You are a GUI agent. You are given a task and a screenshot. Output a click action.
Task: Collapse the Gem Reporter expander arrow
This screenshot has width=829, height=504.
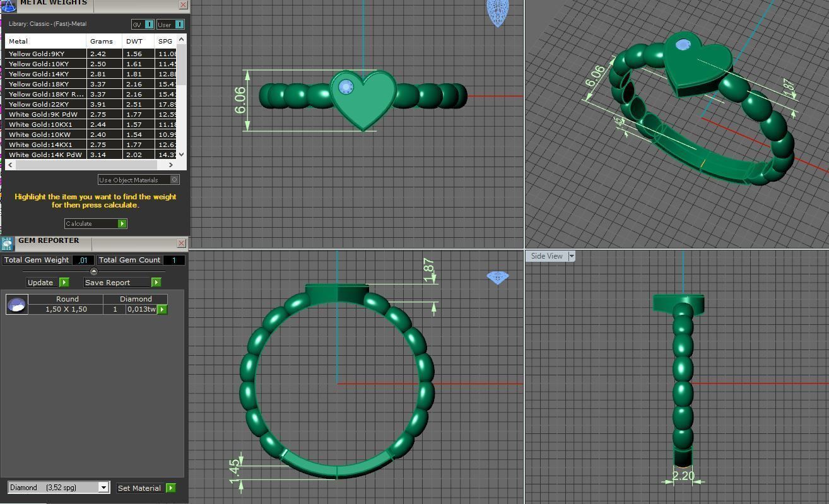94,271
